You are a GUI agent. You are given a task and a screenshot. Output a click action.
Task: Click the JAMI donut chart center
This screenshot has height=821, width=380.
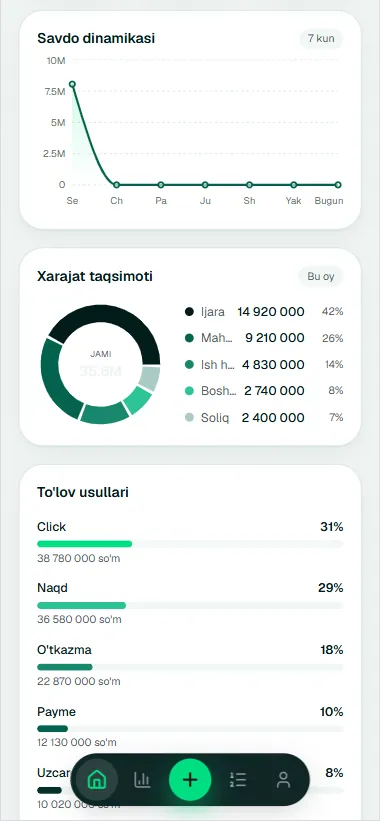point(100,364)
